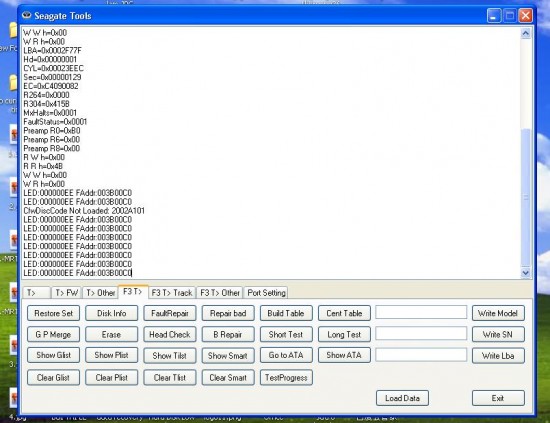Click the Seagate Tools title icon
Screen dimensions: 550x423
tap(27, 15)
